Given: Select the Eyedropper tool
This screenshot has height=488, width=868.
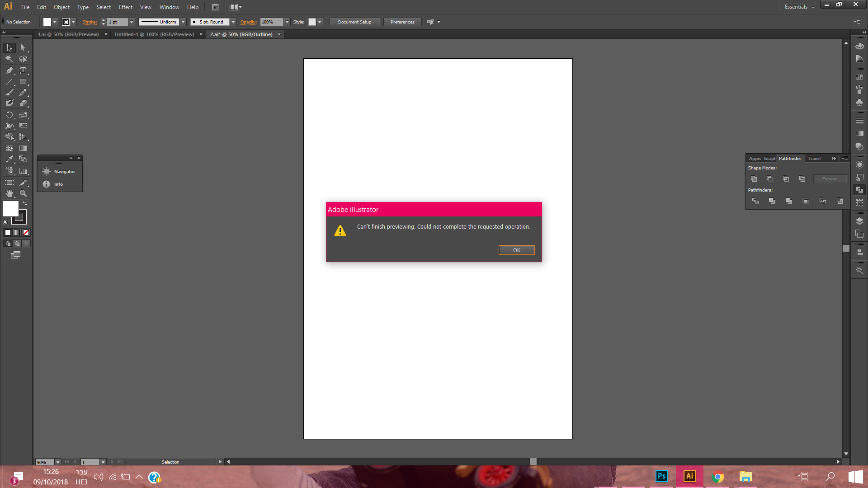Looking at the screenshot, I should (x=9, y=159).
